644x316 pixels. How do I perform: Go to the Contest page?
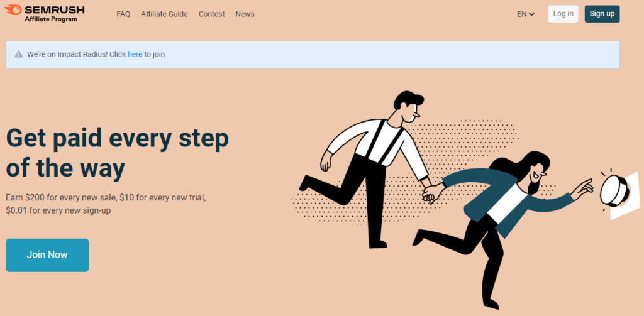tap(211, 14)
